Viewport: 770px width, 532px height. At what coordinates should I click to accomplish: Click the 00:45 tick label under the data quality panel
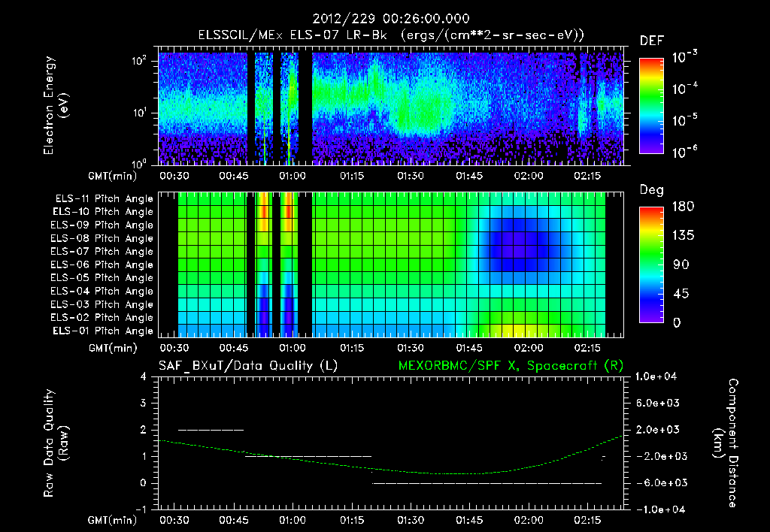tap(233, 521)
